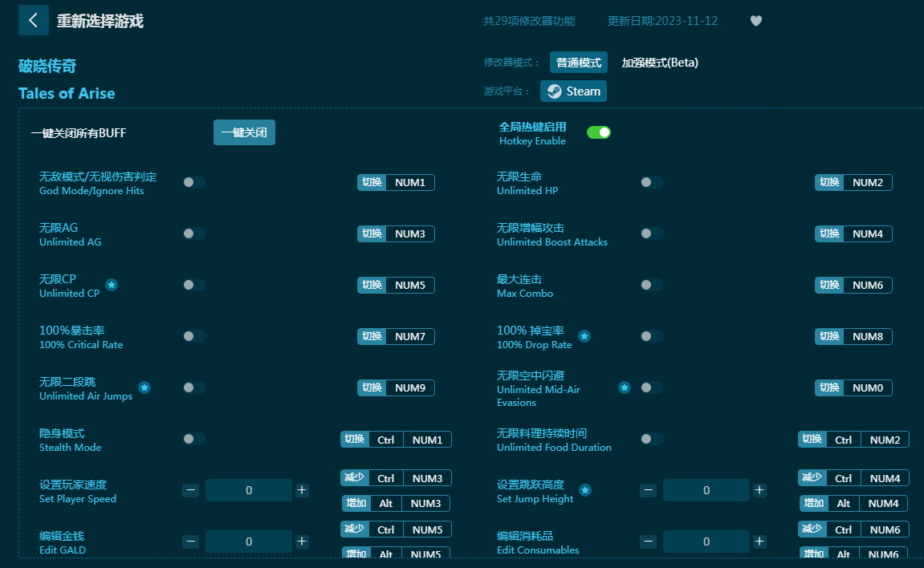Decrease Set Player Speed value with minus
The image size is (924, 568).
pyautogui.click(x=190, y=490)
